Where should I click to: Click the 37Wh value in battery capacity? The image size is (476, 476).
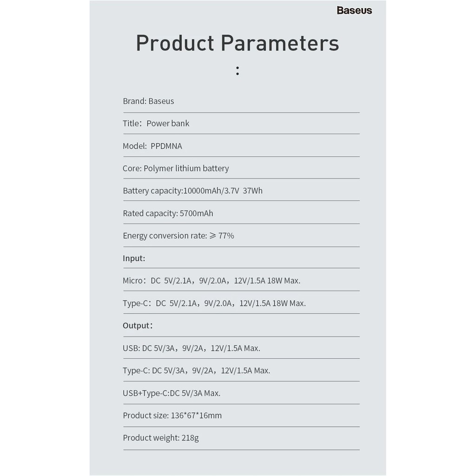click(252, 191)
